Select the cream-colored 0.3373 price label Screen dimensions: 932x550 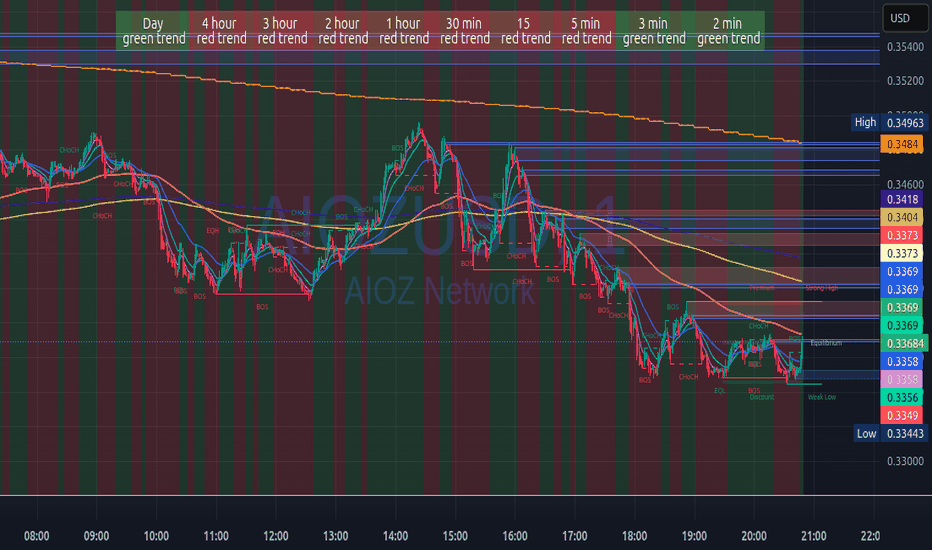click(x=902, y=253)
